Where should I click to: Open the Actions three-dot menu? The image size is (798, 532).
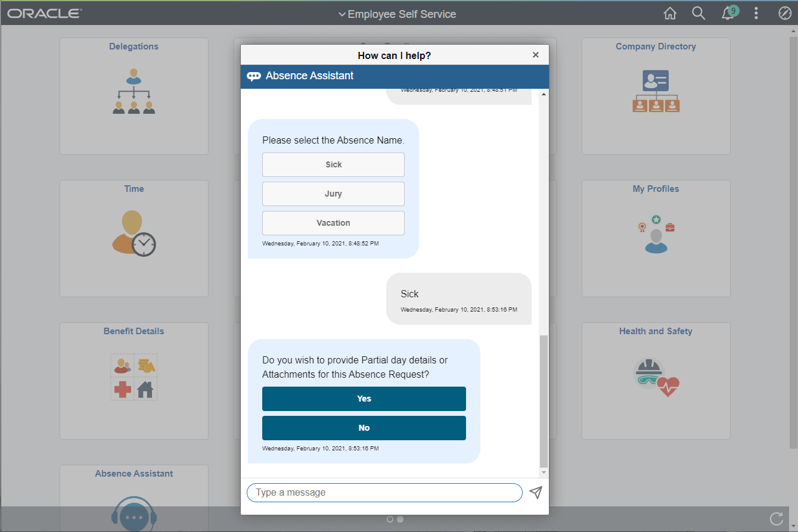point(756,13)
